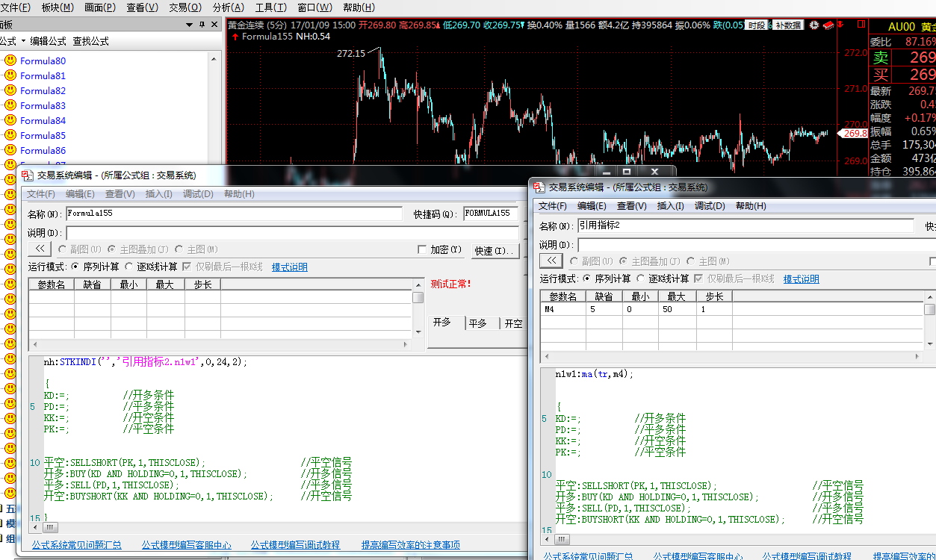Viewport: 936px width, 560px height.
Task: Click the smiley icon beside Formula86
Action: tap(10, 150)
